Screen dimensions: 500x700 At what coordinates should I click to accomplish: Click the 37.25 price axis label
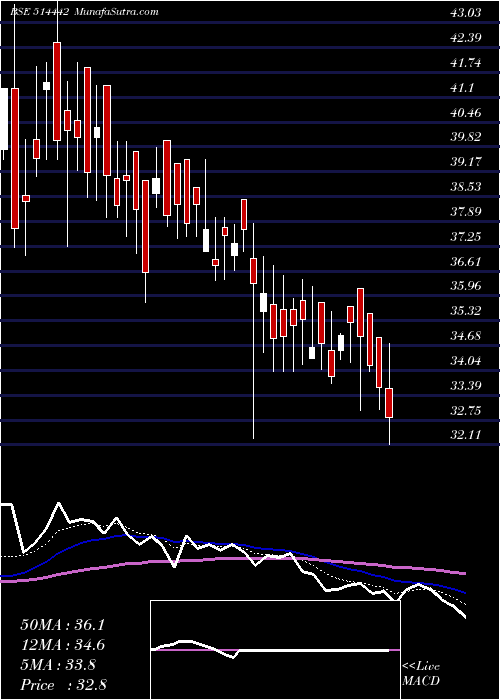coord(466,237)
